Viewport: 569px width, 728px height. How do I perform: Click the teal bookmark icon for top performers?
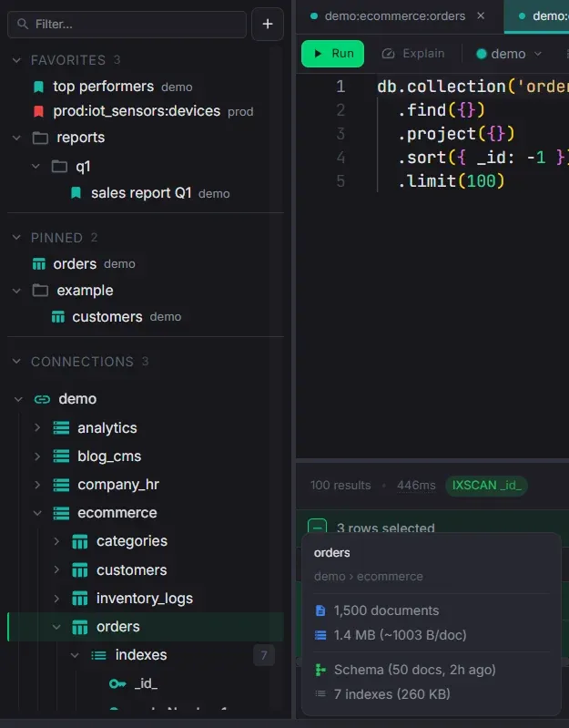38,87
